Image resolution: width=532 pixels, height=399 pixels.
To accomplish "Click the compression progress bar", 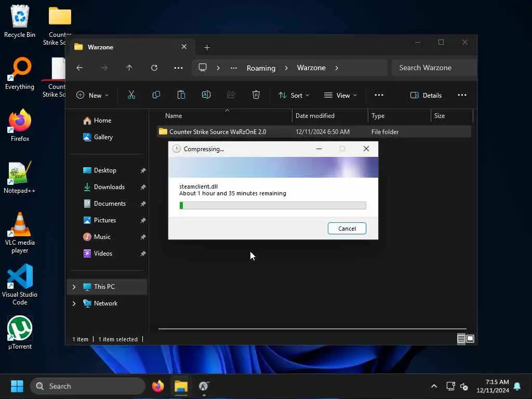I will (273, 205).
